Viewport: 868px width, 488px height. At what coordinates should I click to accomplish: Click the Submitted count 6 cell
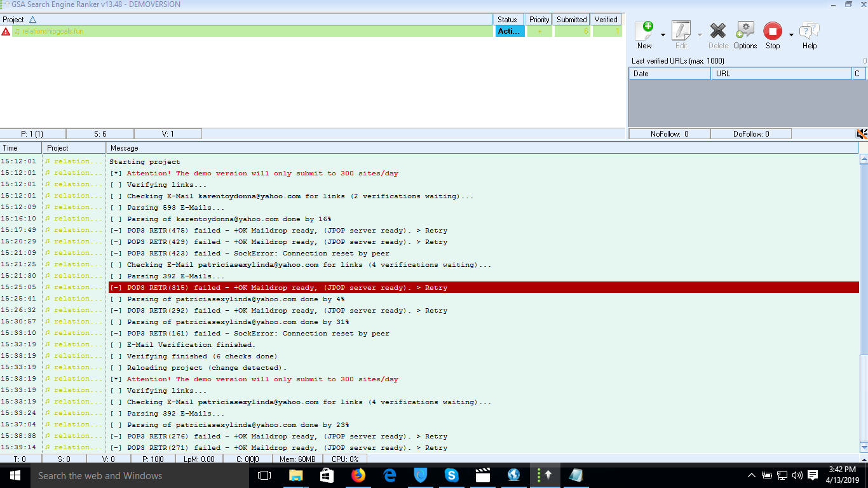point(572,31)
